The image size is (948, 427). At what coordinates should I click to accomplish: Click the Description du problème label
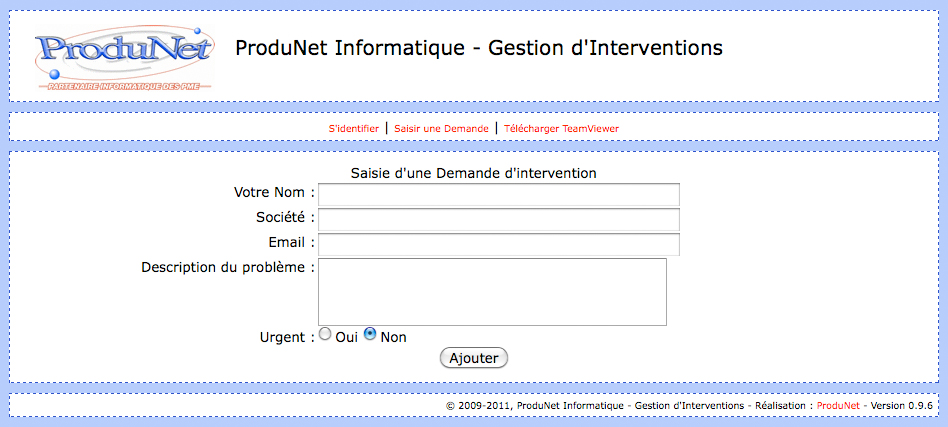click(228, 267)
